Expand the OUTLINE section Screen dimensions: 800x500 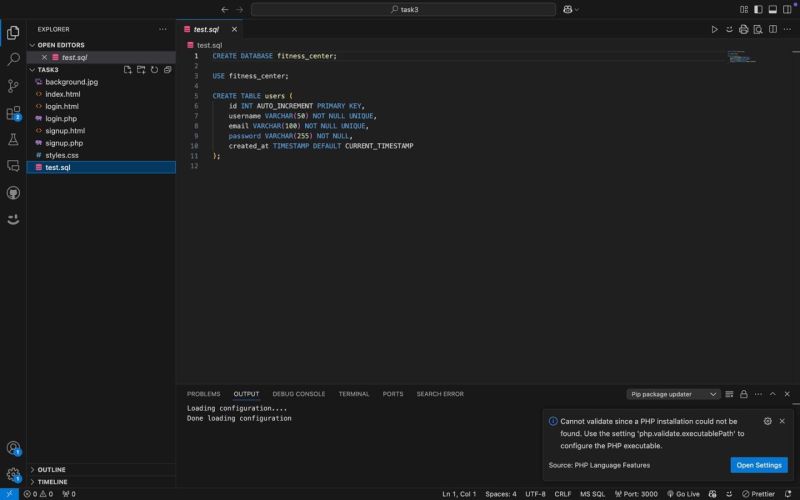pos(51,469)
